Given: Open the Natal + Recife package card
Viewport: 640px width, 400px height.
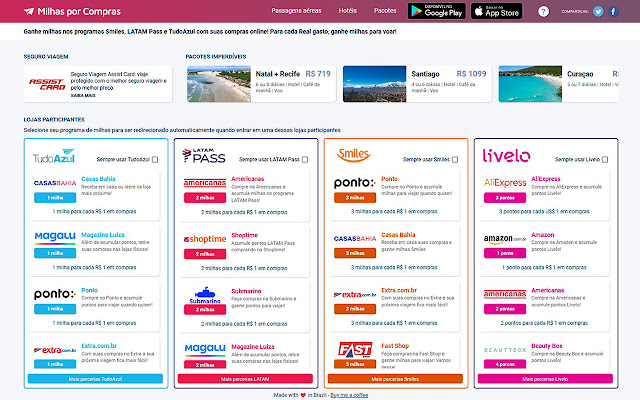Looking at the screenshot, I should [258, 85].
